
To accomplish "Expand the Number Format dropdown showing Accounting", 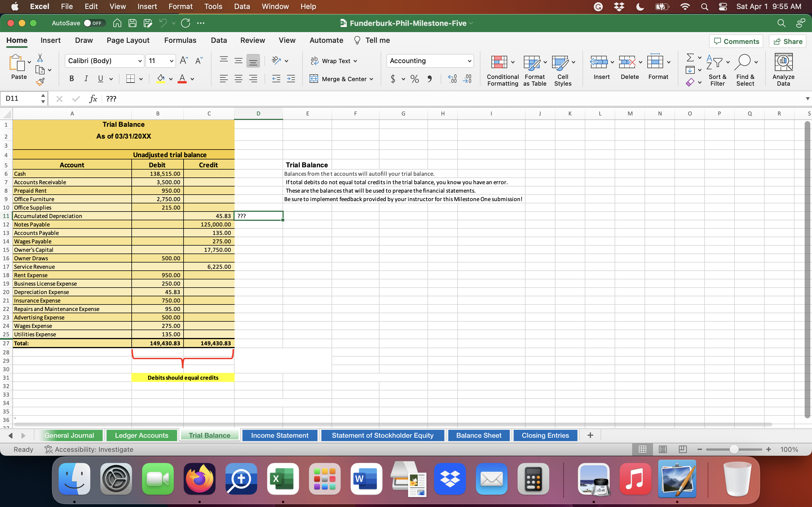I will click(469, 61).
